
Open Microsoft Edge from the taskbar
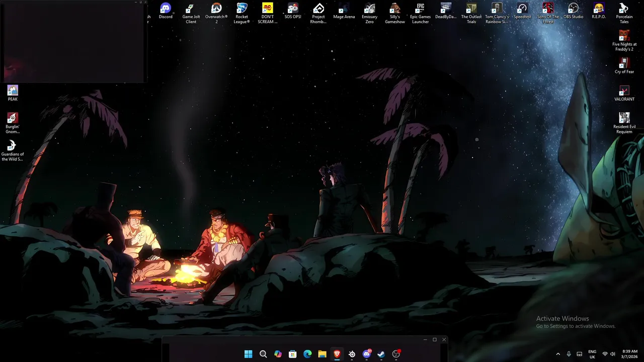[307, 354]
